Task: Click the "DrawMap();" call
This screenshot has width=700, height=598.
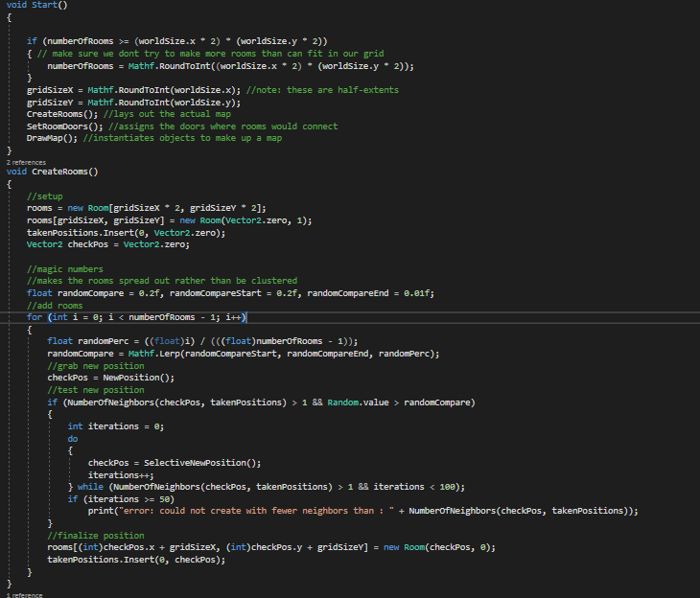Action: coord(52,138)
